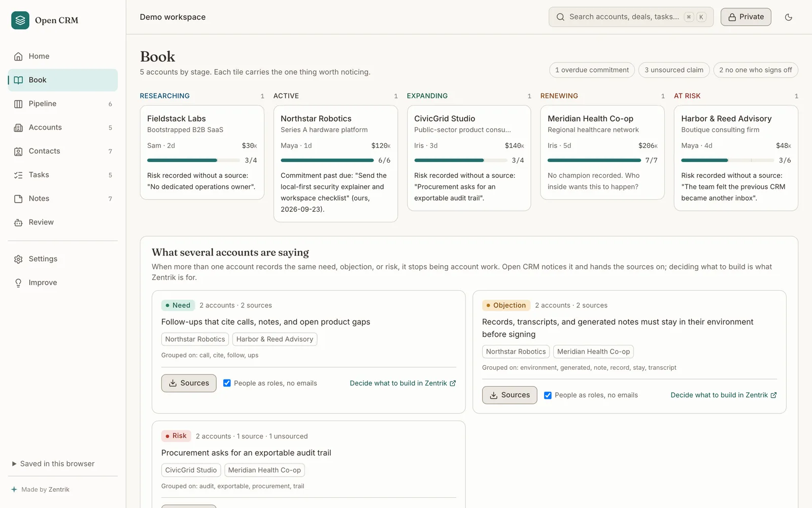This screenshot has width=812, height=508.
Task: Expand Saved in this browser disclosure
Action: coord(53,464)
